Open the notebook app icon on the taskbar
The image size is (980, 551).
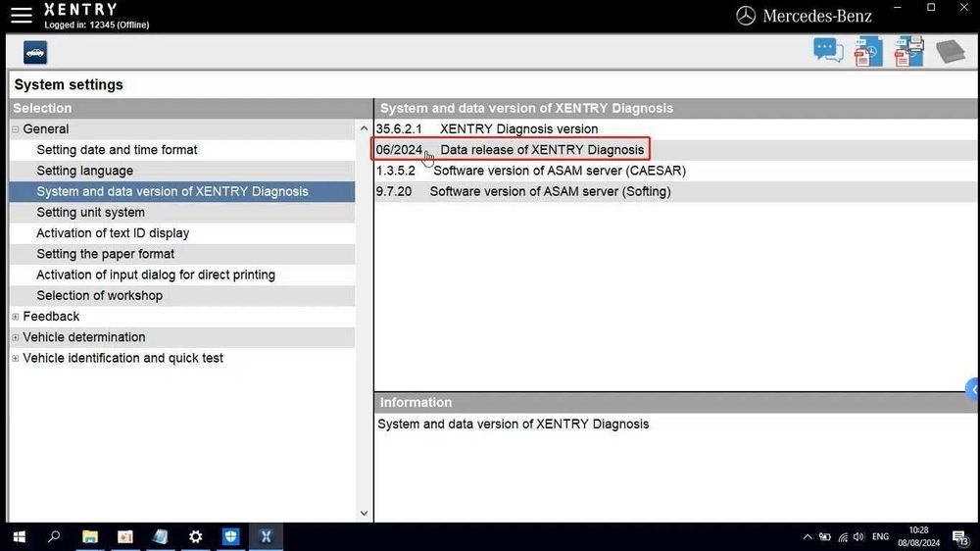pyautogui.click(x=160, y=536)
